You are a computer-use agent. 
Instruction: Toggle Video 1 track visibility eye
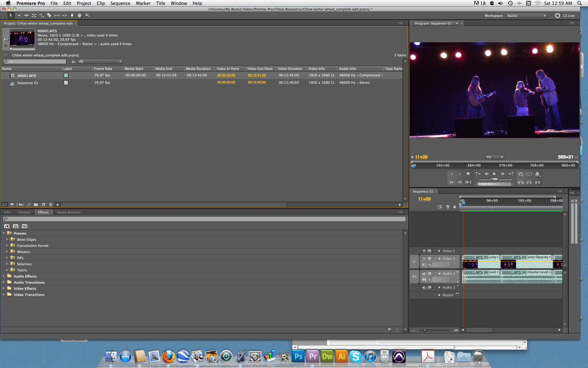pos(424,259)
